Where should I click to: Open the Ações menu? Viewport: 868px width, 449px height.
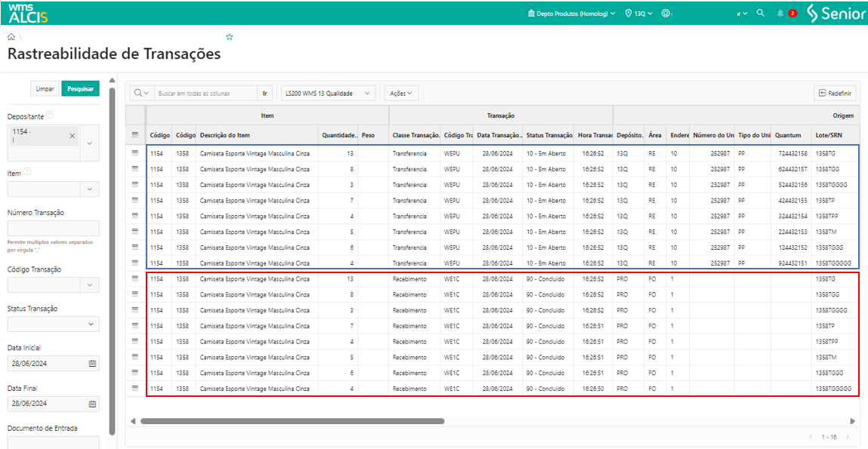[400, 94]
